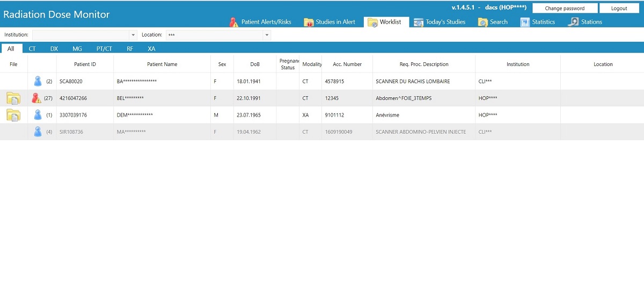Viewport: 644px width, 304px height.
Task: Click accession number 1609190049
Action: pyautogui.click(x=339, y=132)
